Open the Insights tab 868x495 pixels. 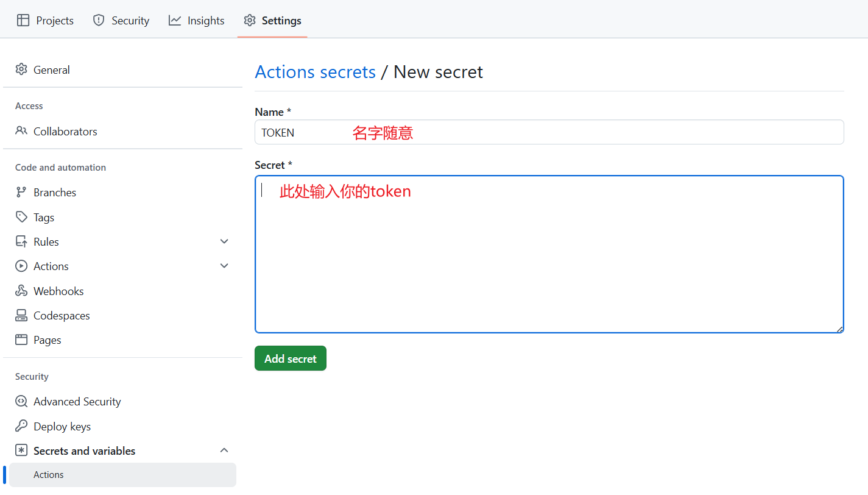click(x=197, y=20)
